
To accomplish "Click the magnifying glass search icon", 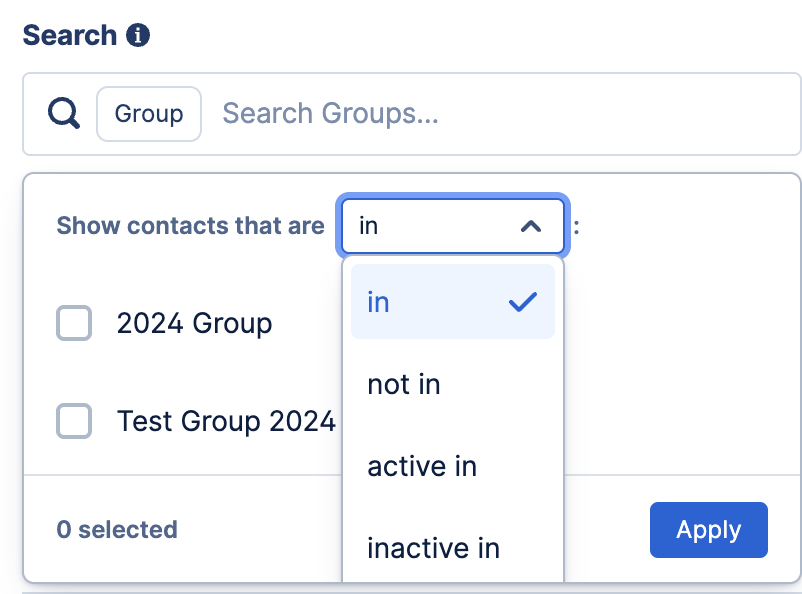I will pyautogui.click(x=64, y=113).
